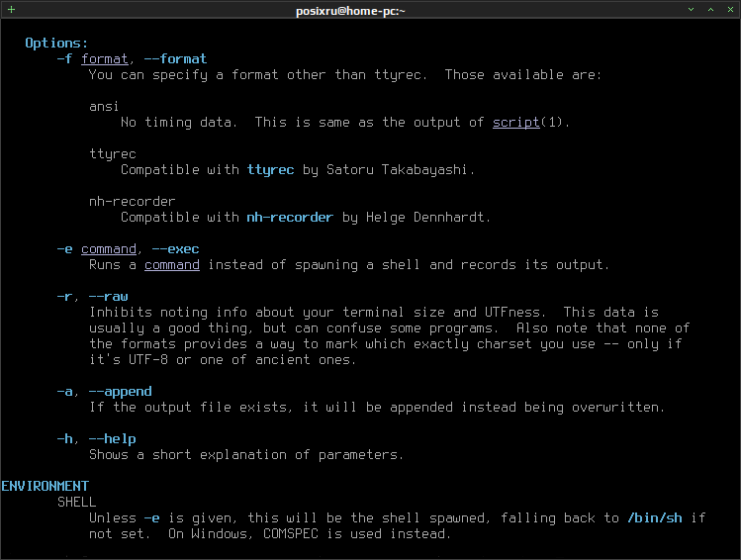Click the underlined 'command' after -e
Screen dimensions: 741x560
point(109,248)
